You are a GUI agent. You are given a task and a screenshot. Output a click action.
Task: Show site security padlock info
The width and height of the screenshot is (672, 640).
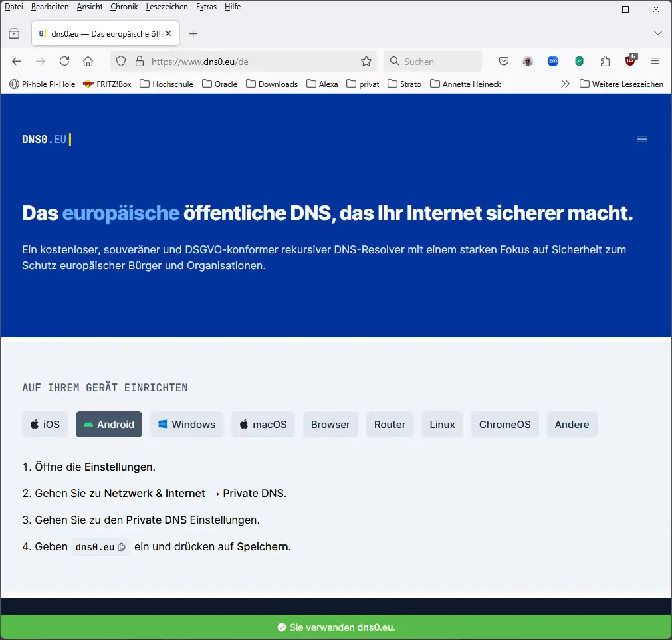pyautogui.click(x=140, y=62)
